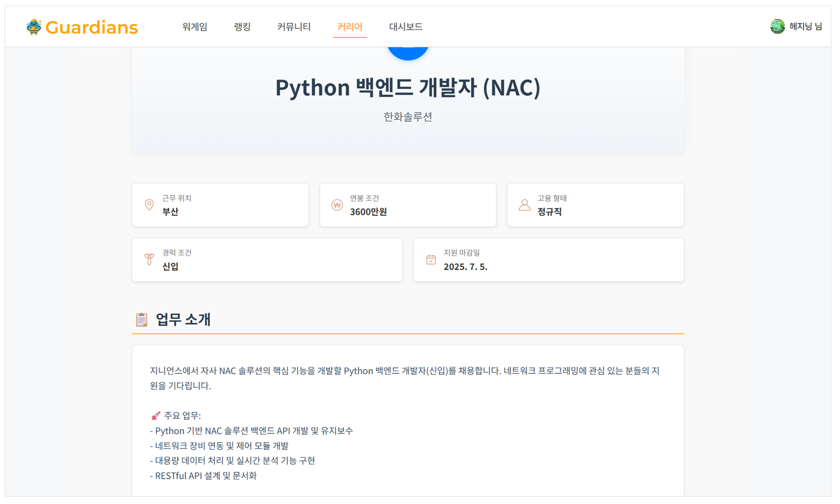
Task: Click the 네트워크 장비 연동 및 제어 모듈 개발 line
Action: (x=219, y=446)
